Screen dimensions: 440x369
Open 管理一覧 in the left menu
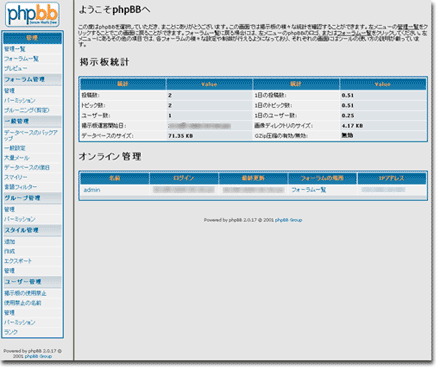click(15, 49)
